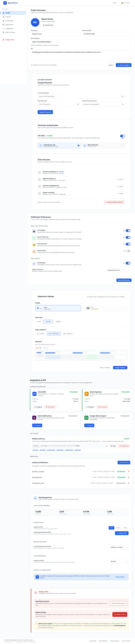Image resolution: width=135 pixels, height=644 pixels.
Task: Click the Slack Notifications icon
Action: click(x=34, y=417)
